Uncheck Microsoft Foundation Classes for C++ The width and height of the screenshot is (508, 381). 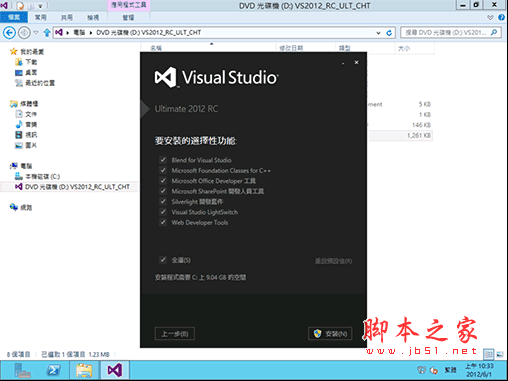tap(163, 170)
